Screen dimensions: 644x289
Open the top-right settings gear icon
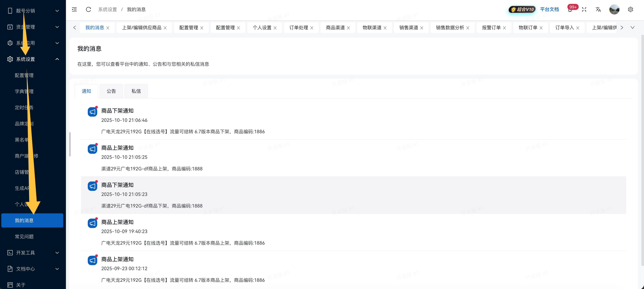tap(630, 9)
